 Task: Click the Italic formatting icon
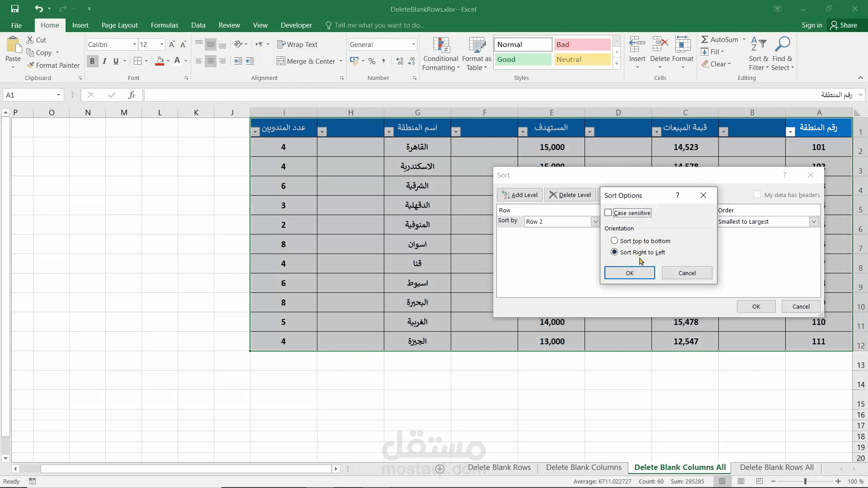coord(104,61)
